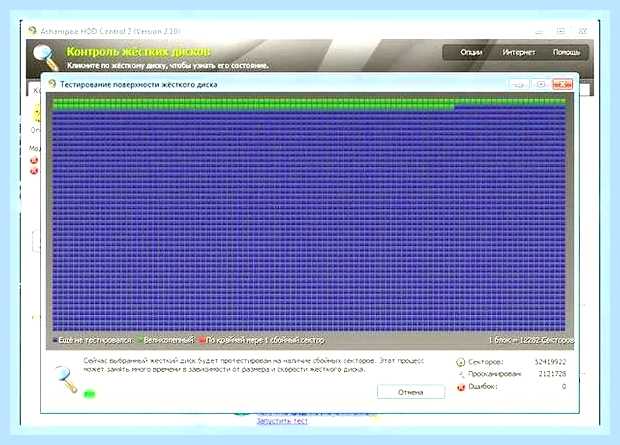Open the Интернет menu in main window

[x=518, y=52]
